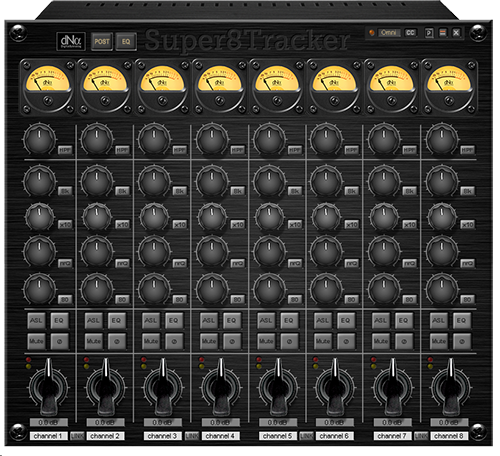The height and width of the screenshot is (456, 500).
Task: Invert channel 8 phase
Action: [462, 341]
